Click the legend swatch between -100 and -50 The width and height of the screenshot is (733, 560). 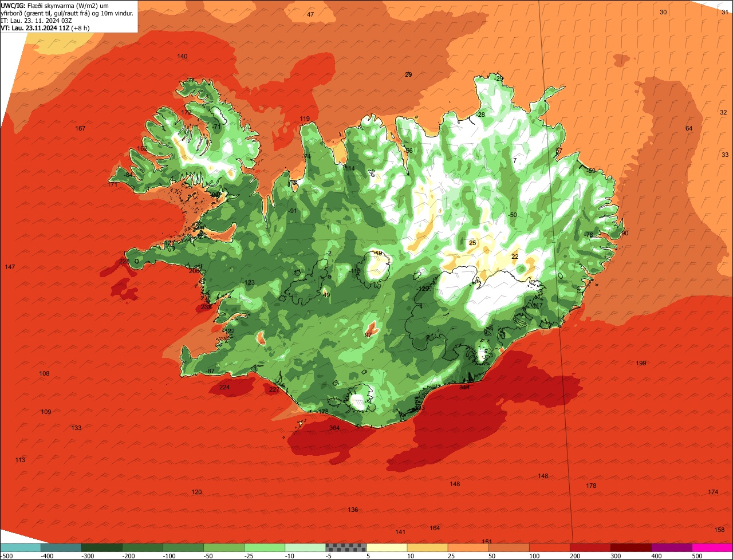(x=183, y=547)
